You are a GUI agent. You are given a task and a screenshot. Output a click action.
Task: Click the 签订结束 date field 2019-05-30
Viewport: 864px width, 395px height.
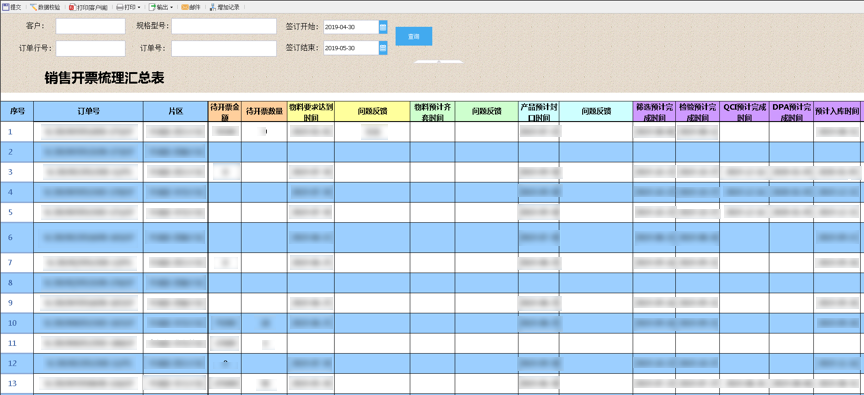(351, 48)
